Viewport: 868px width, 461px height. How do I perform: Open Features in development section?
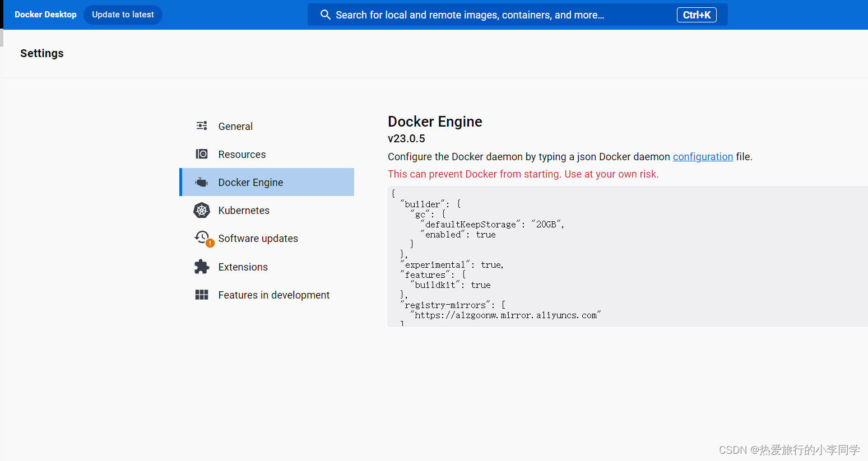click(x=267, y=295)
